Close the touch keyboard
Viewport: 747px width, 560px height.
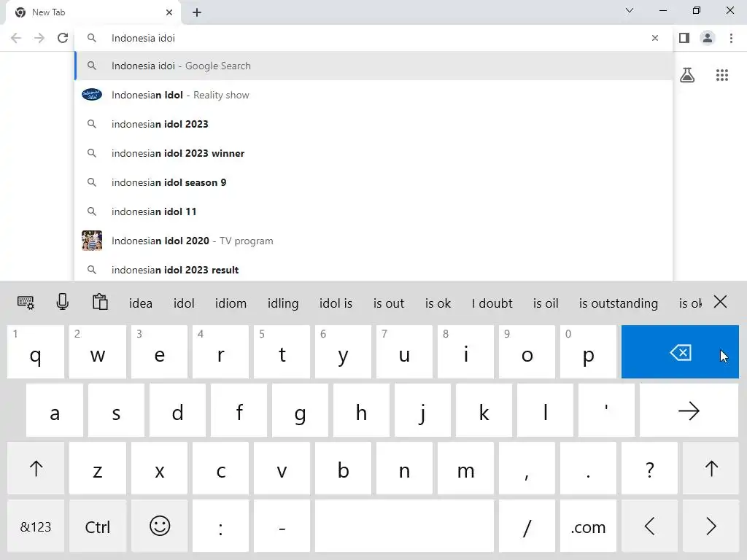(x=720, y=301)
